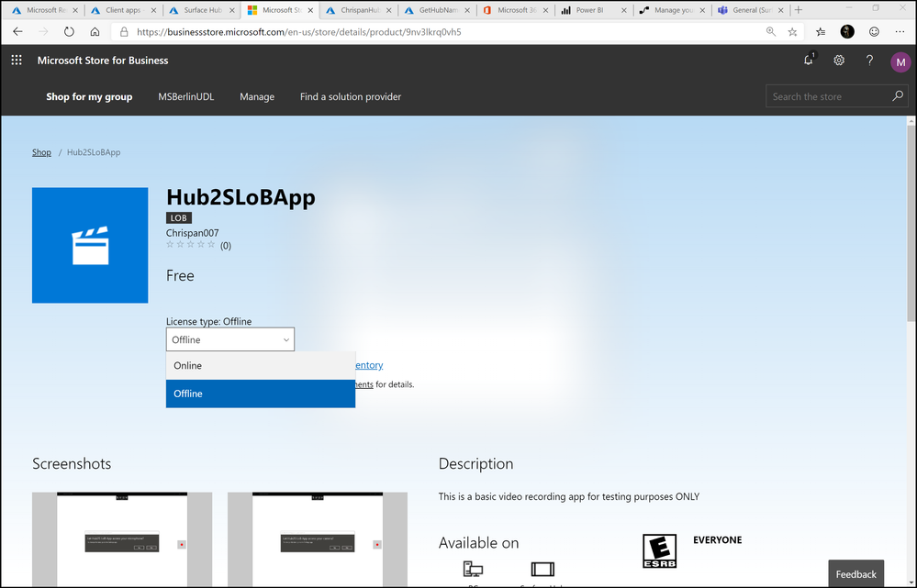Open the favorites list icon
917x588 pixels.
(821, 31)
